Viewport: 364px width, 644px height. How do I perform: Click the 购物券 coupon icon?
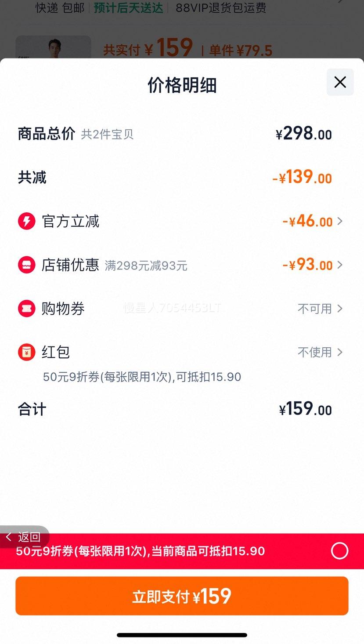pos(26,309)
